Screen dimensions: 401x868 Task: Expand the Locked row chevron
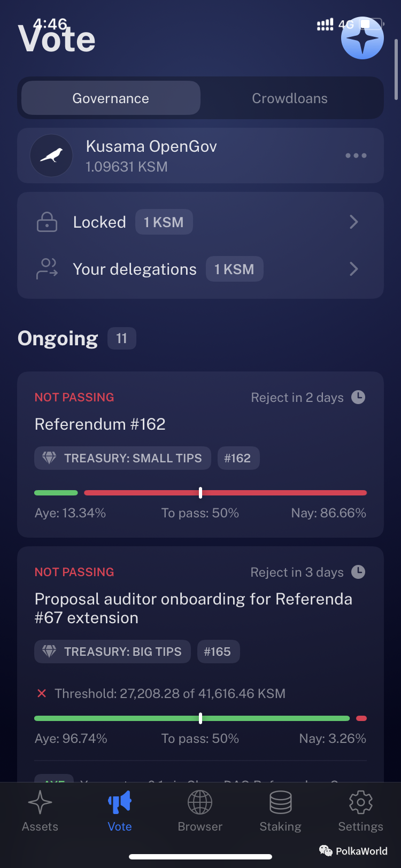[x=353, y=222]
